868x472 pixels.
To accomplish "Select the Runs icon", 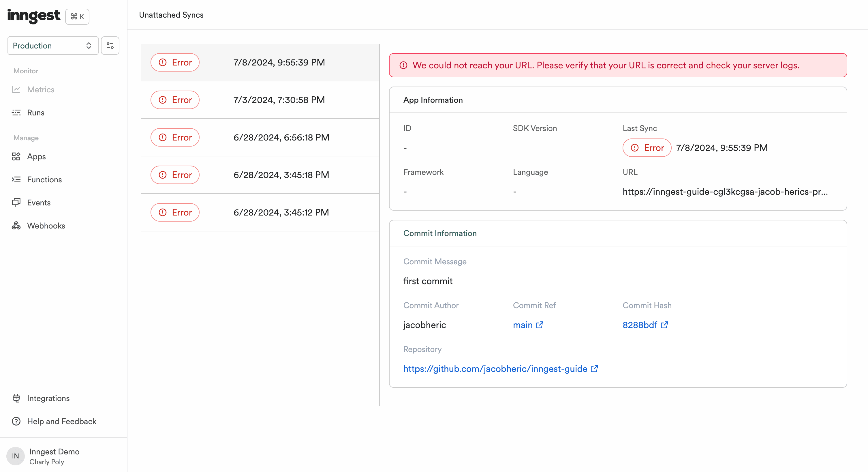I will click(16, 112).
